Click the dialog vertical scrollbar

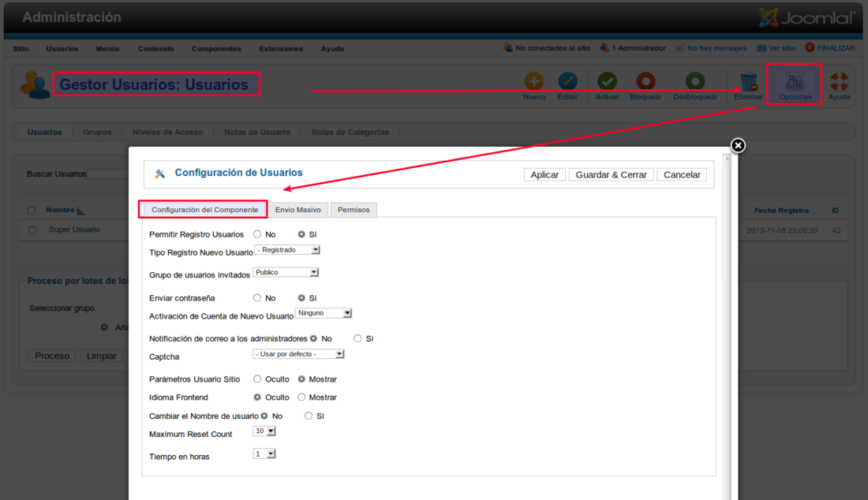pos(728,326)
